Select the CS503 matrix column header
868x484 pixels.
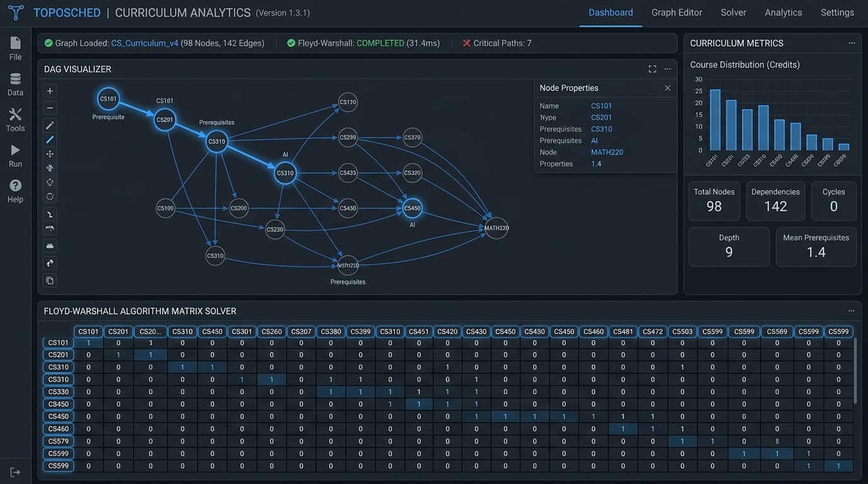pos(682,331)
